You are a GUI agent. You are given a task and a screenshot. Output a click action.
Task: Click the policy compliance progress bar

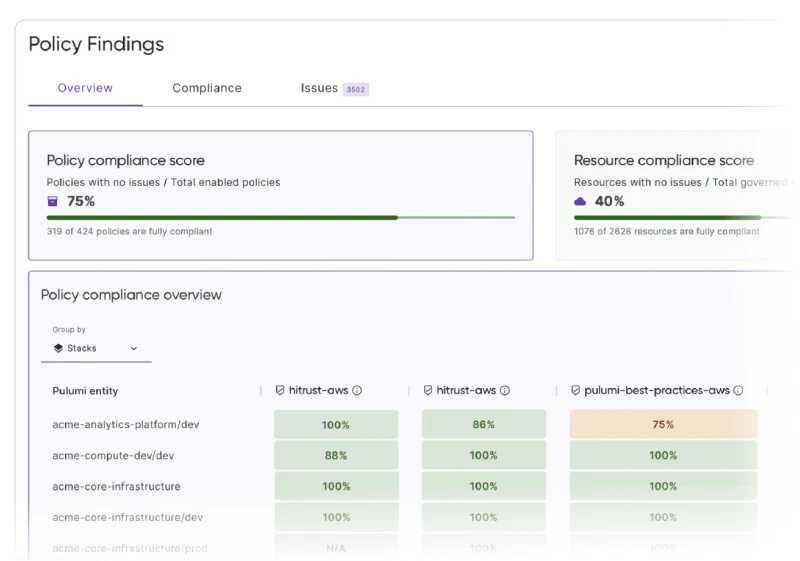281,217
